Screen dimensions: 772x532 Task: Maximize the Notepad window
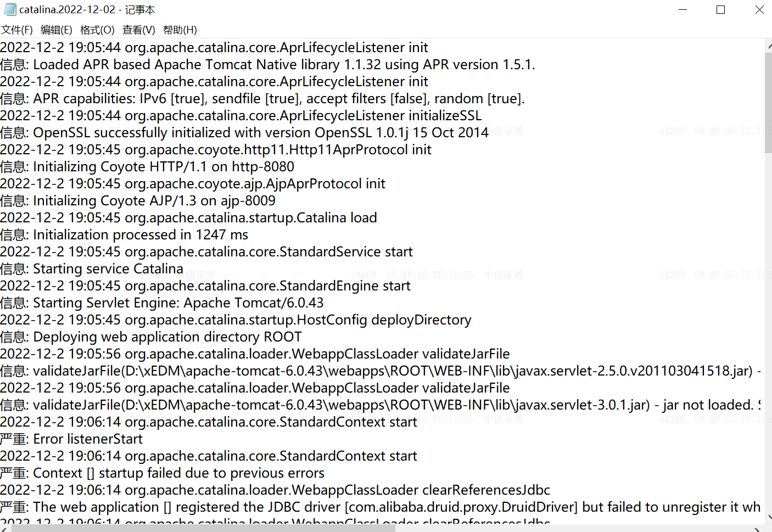click(x=721, y=9)
